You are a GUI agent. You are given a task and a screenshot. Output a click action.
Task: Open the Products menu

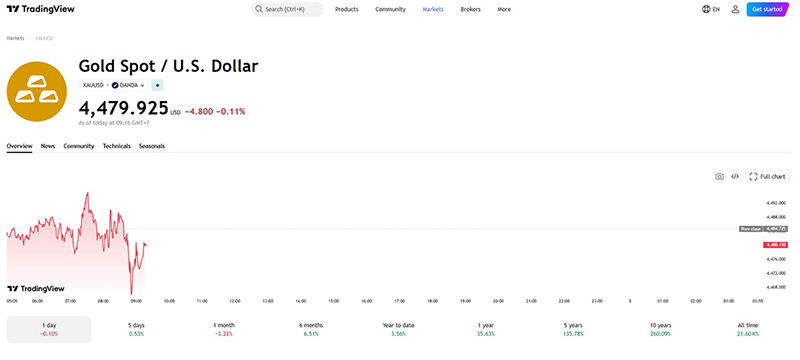[x=346, y=9]
